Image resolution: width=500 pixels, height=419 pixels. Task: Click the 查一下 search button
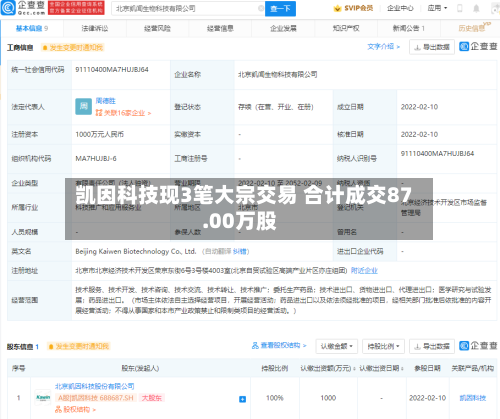tap(280, 9)
